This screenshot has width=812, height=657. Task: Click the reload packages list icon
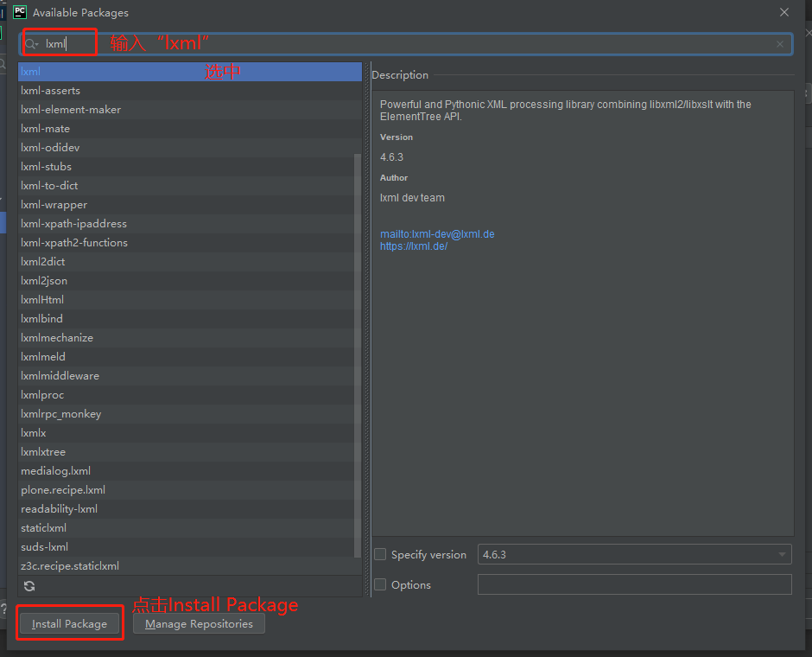coord(29,585)
